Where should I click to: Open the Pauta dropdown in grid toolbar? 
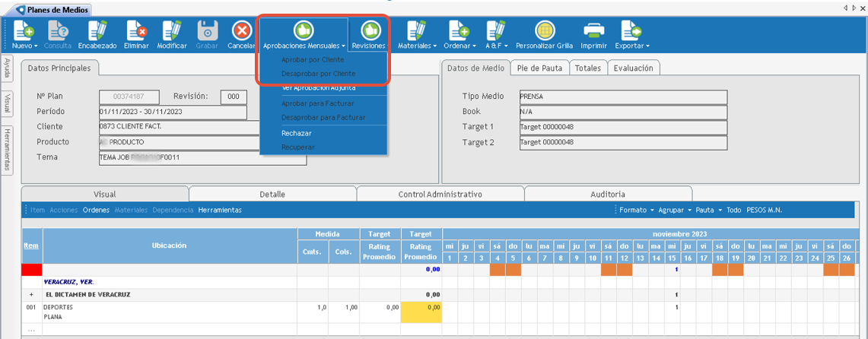tap(708, 210)
